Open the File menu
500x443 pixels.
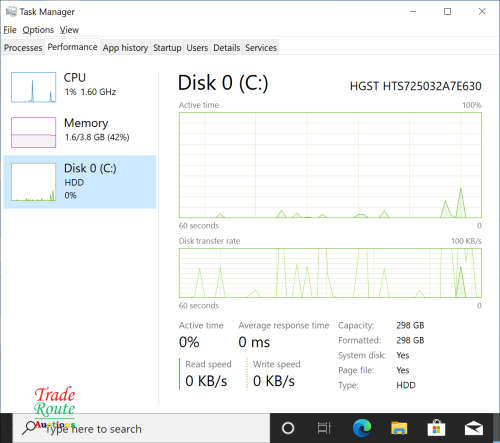pos(10,30)
